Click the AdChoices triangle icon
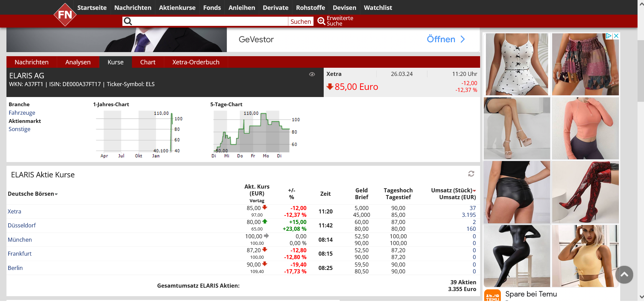 coord(609,36)
